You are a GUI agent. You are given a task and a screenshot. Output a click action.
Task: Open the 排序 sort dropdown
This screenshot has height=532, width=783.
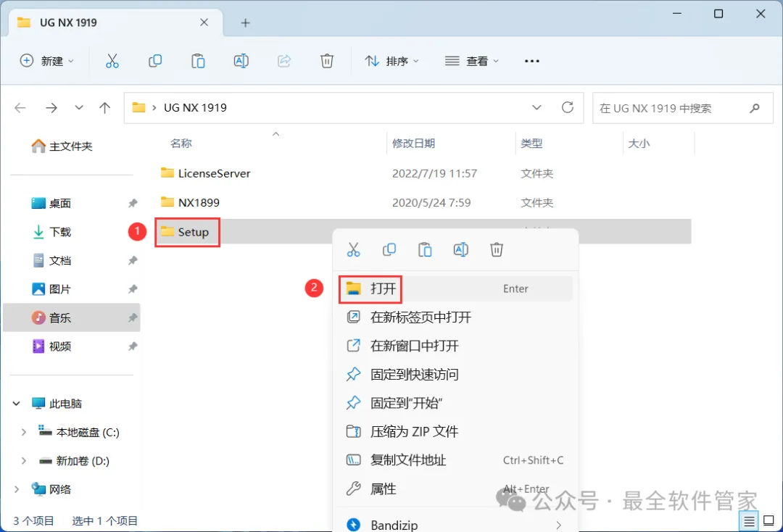click(x=392, y=61)
